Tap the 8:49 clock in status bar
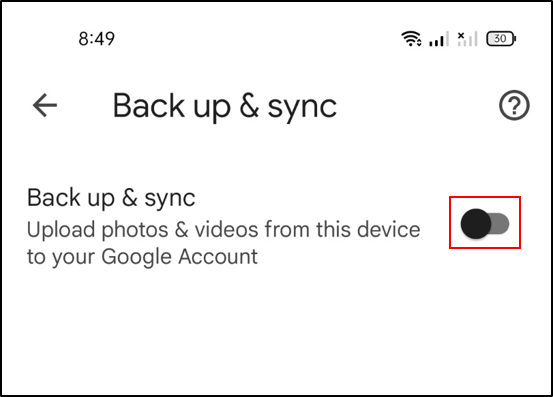 pos(97,39)
